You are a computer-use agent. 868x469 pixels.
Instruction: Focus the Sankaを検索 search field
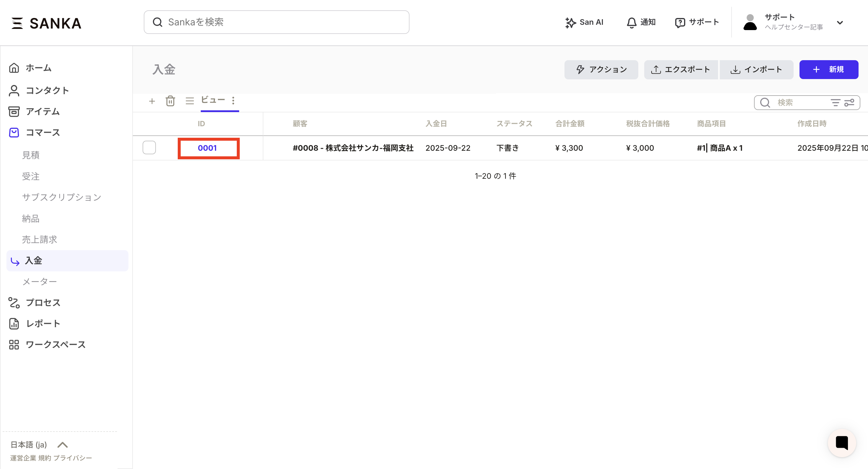point(276,22)
